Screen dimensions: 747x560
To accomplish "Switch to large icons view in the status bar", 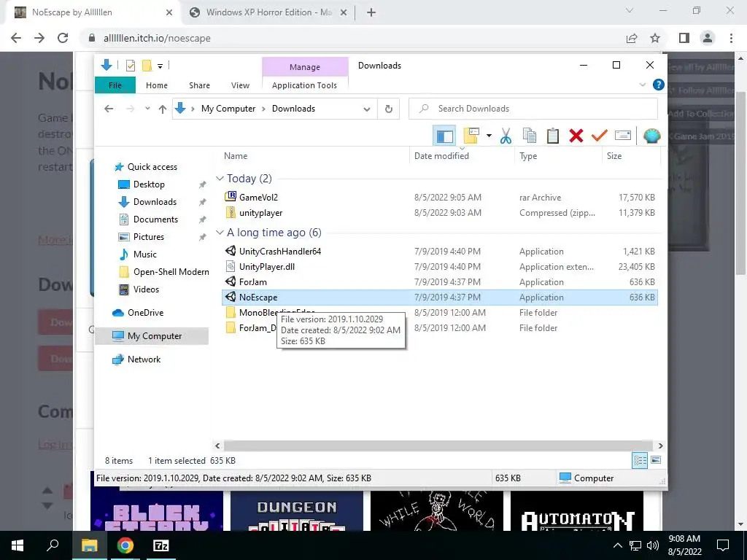I will [656, 460].
